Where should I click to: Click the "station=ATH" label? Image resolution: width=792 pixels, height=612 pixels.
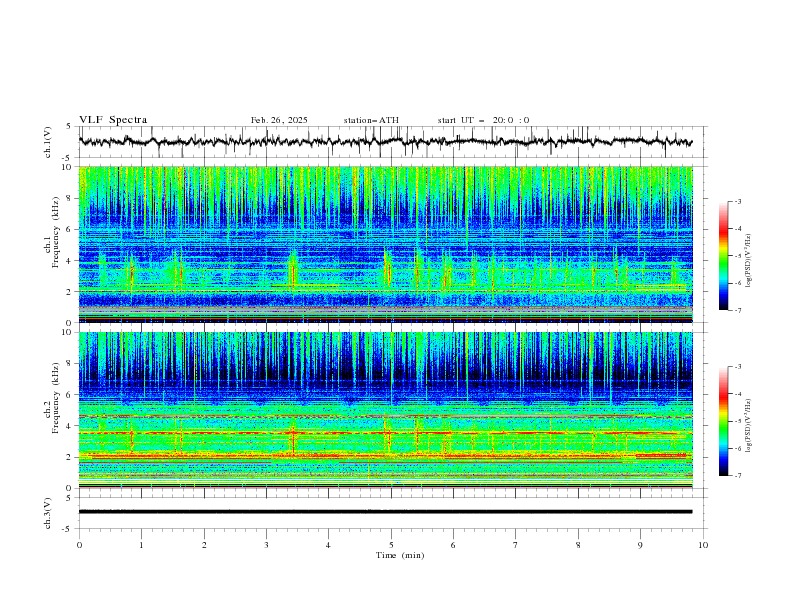click(x=371, y=120)
